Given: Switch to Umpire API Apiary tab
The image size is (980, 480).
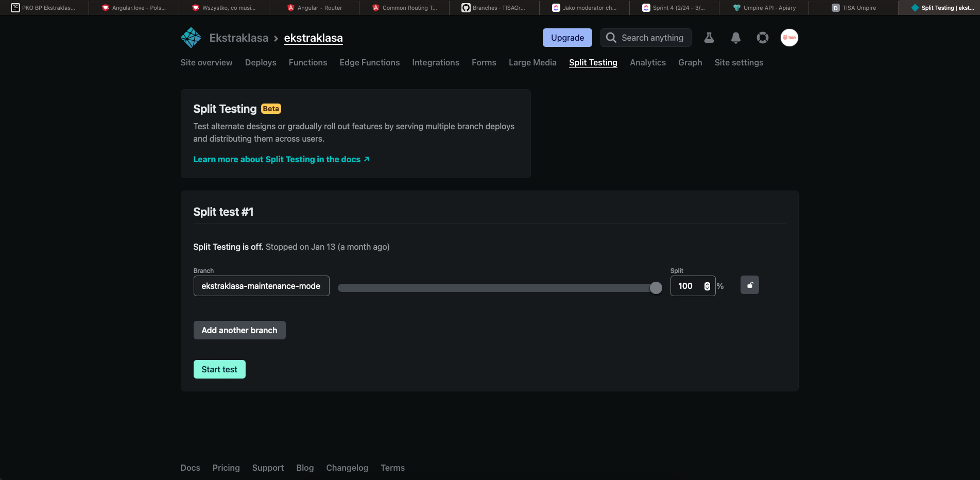Looking at the screenshot, I should [764, 8].
